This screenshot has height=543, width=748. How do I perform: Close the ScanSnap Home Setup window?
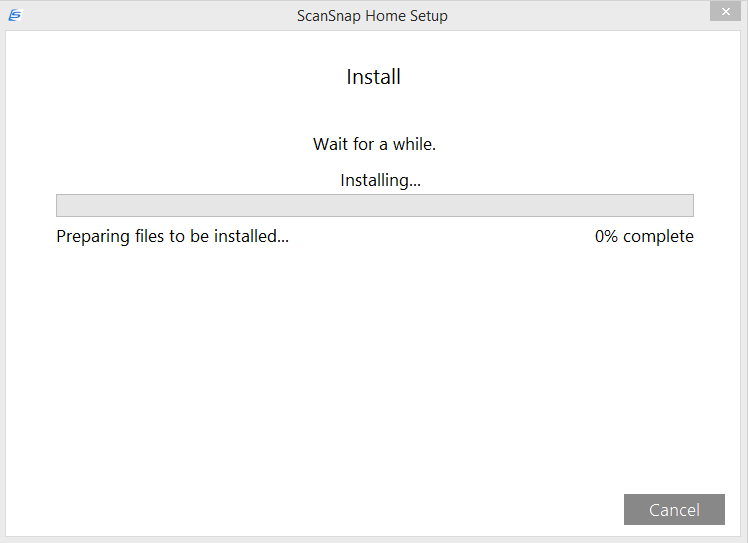pyautogui.click(x=724, y=11)
